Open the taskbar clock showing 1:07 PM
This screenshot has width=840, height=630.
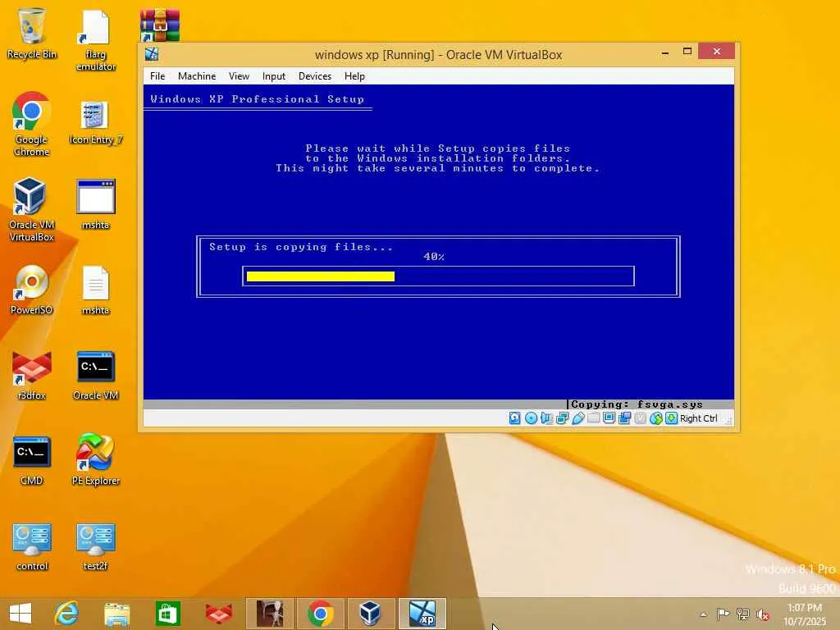coord(805,614)
